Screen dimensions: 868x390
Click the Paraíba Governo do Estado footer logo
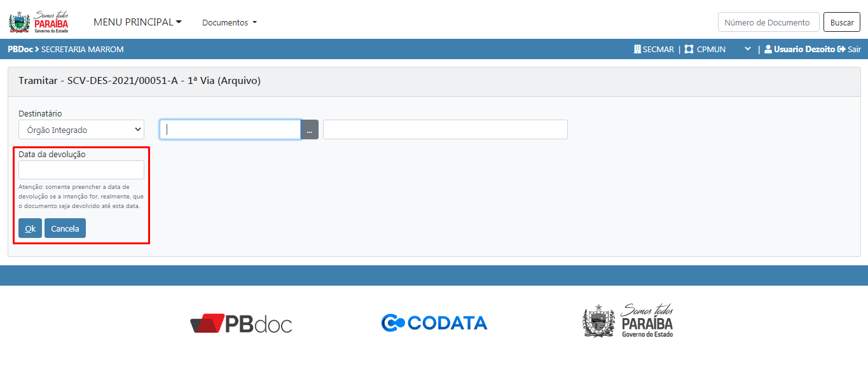628,320
